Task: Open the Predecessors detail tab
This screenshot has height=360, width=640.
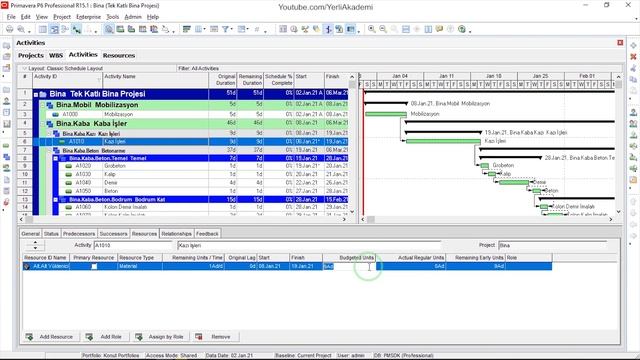Action: [79, 233]
